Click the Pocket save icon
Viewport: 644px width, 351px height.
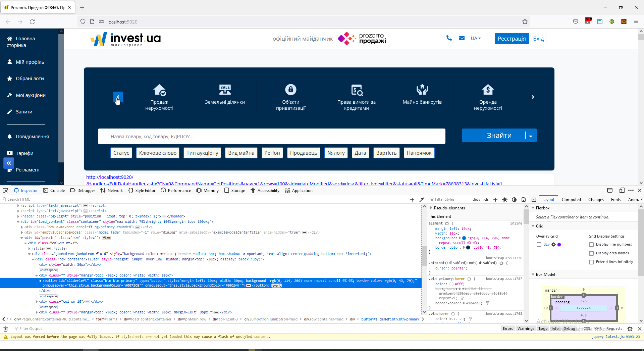576,21
